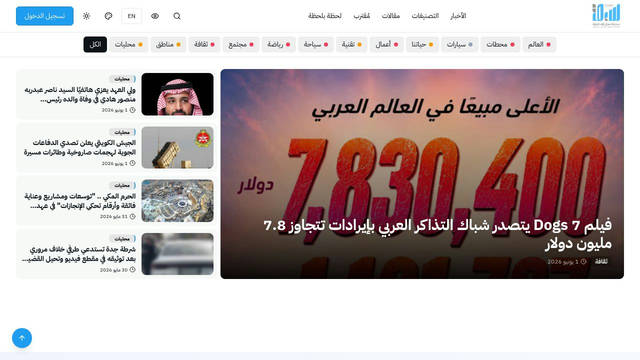Screen dimensions: 640x360
Task: Open the التصنيفات menu item
Action: click(425, 16)
